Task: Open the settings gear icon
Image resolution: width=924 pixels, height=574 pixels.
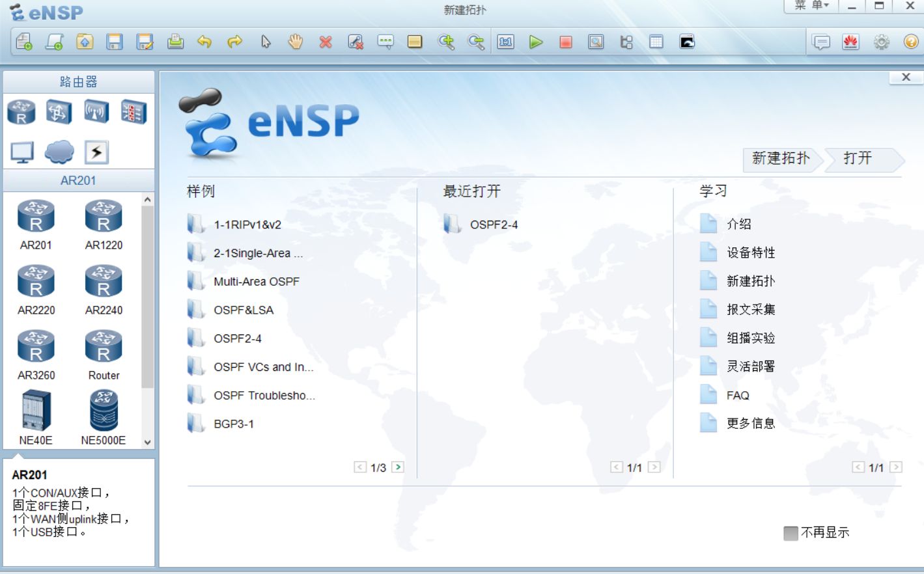Action: pyautogui.click(x=882, y=42)
